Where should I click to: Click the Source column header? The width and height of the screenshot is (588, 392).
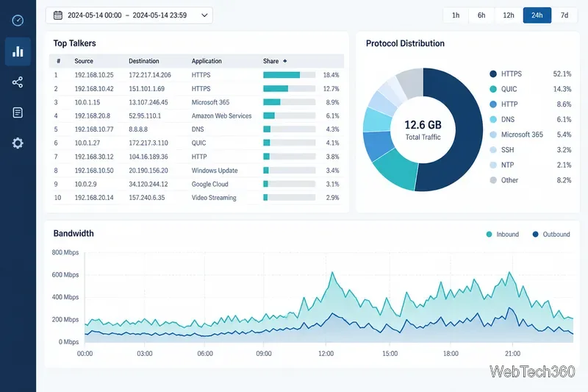84,61
